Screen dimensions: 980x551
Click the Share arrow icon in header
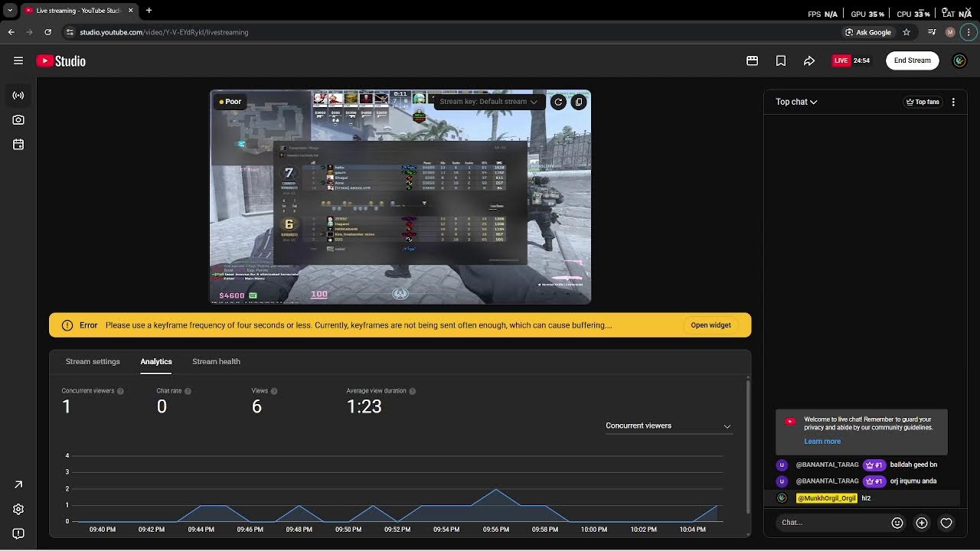(809, 60)
